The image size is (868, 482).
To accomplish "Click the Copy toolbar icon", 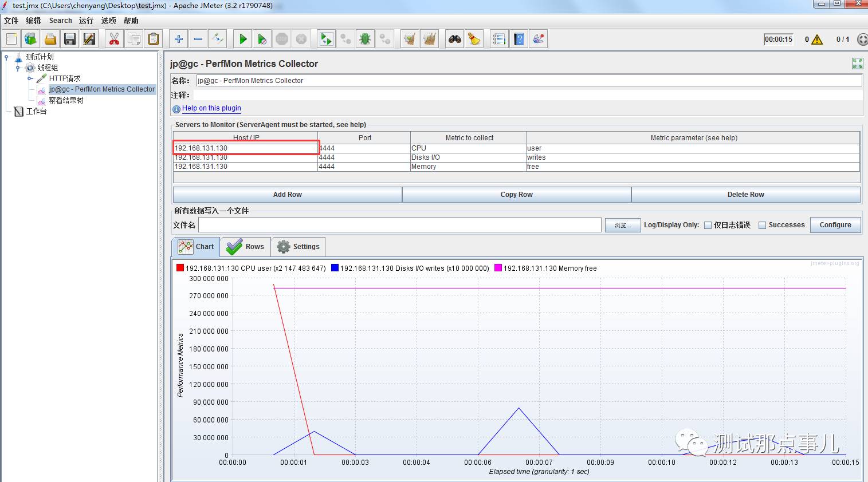I will pyautogui.click(x=134, y=39).
